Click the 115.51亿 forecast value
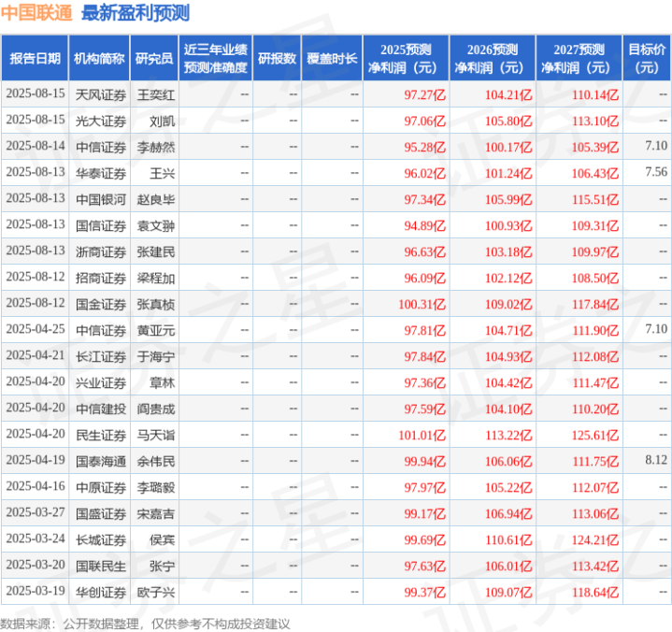This screenshot has height=632, width=672. click(595, 199)
